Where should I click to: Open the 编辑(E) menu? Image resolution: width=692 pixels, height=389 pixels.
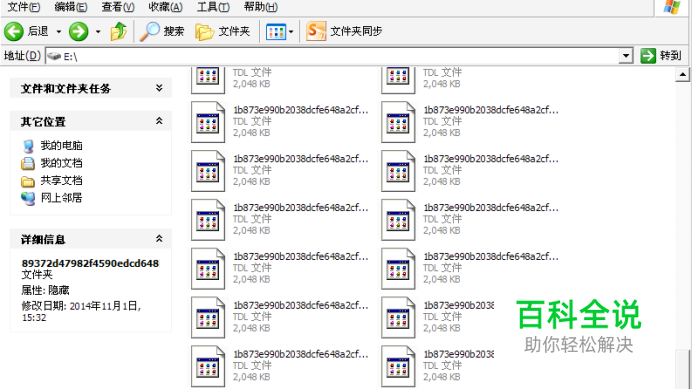coord(71,7)
